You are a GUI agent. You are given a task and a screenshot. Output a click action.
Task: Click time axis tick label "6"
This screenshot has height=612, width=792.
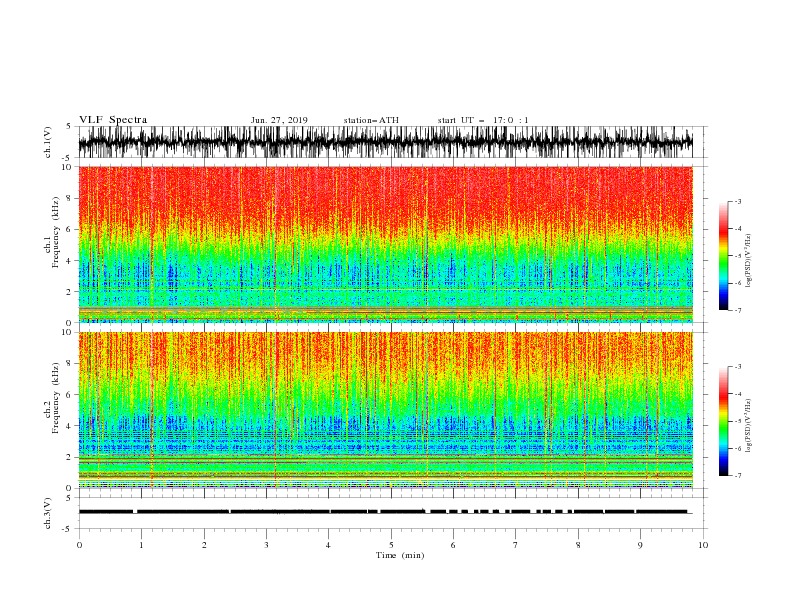pyautogui.click(x=453, y=545)
